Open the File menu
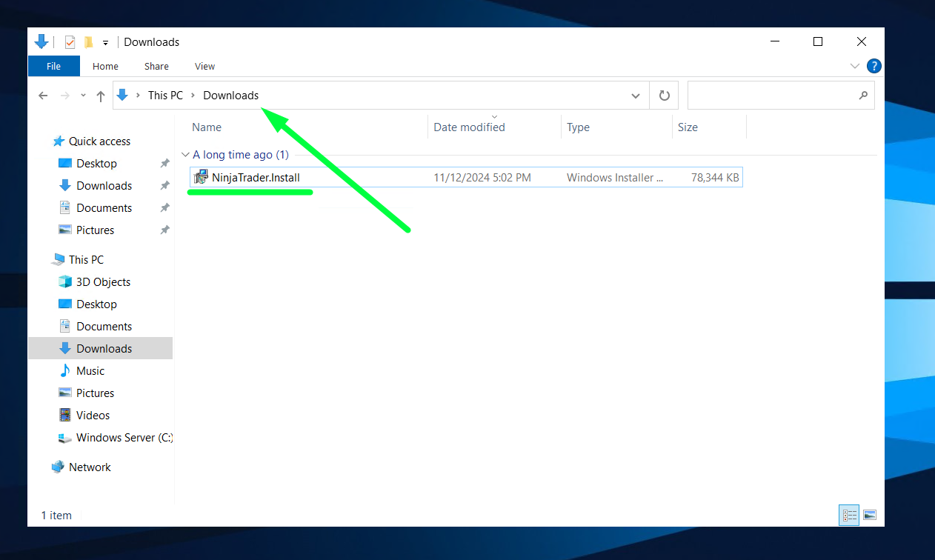Screen dimensions: 935x560 pos(53,66)
